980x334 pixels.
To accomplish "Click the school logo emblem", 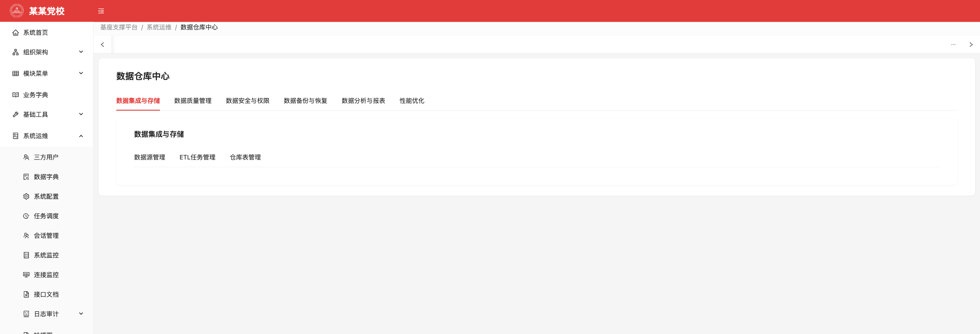I will [17, 11].
